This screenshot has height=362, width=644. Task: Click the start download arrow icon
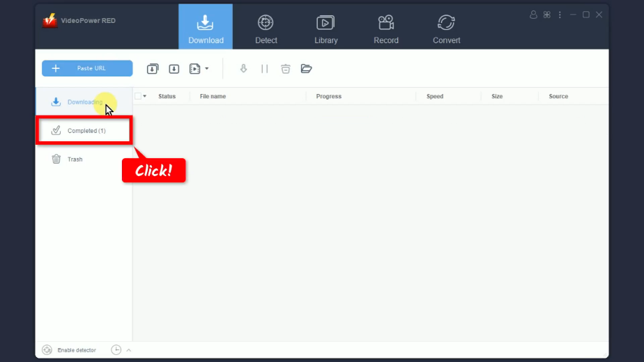click(x=243, y=68)
